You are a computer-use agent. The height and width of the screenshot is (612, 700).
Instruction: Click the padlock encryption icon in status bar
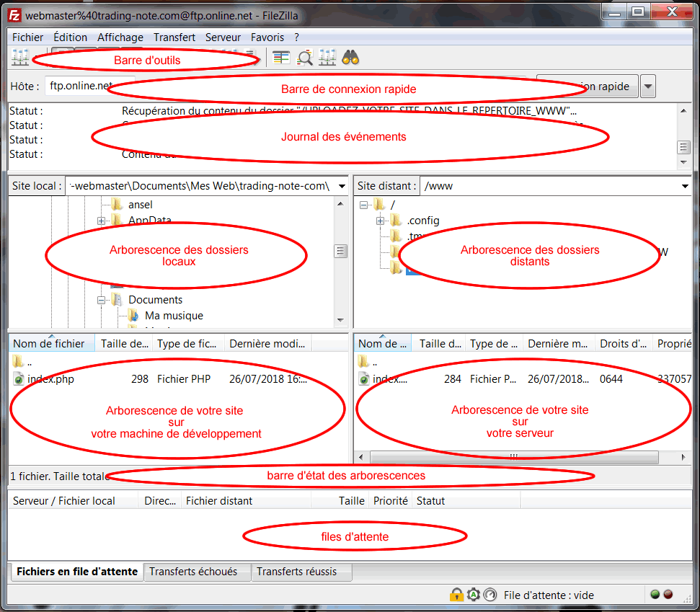[x=456, y=595]
